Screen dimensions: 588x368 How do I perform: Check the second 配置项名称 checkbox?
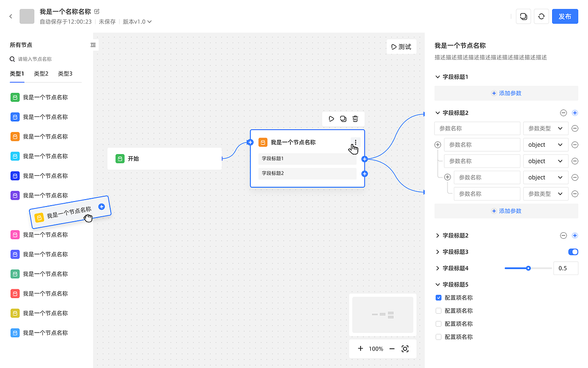click(x=439, y=310)
